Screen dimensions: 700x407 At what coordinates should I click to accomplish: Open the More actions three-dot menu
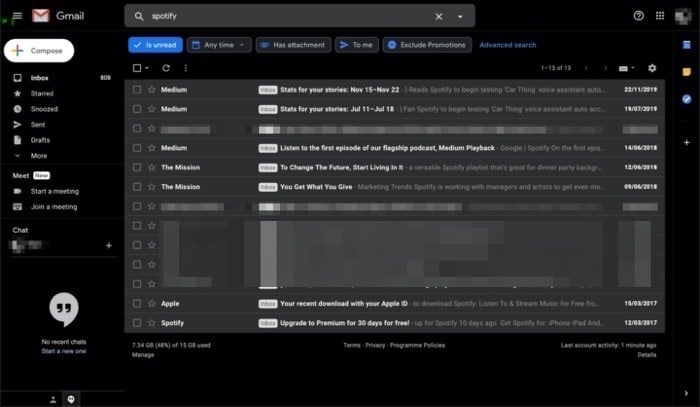(x=186, y=68)
